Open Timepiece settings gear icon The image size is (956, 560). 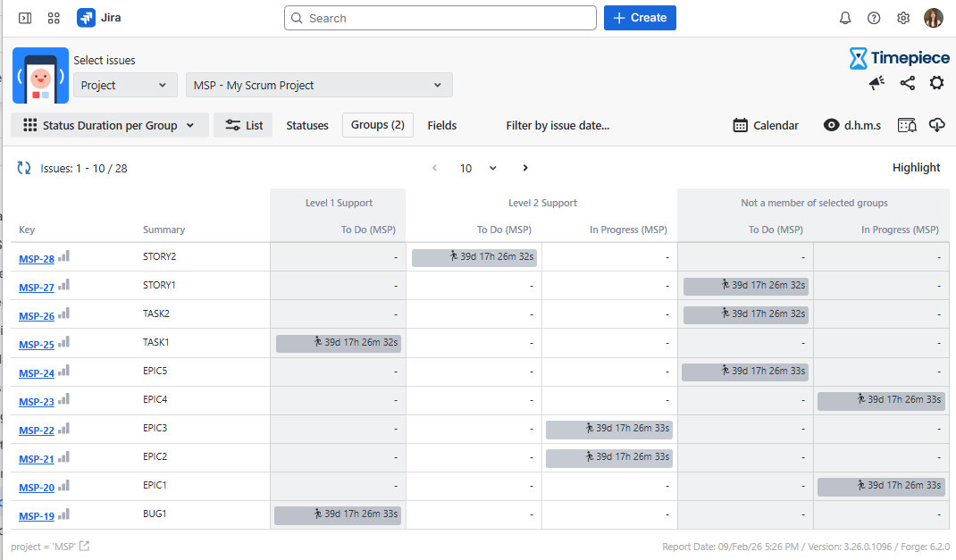click(936, 83)
